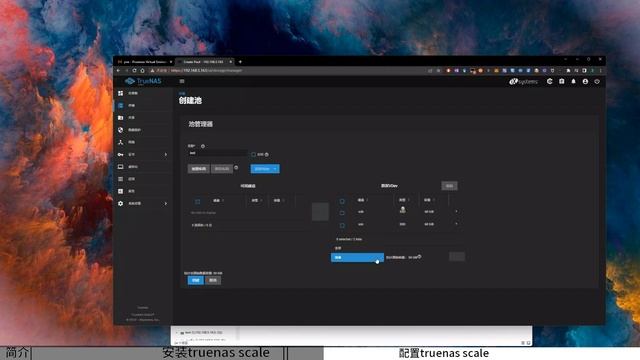This screenshot has width=640, height=360.
Task: Open the power menu icon
Action: click(x=597, y=82)
